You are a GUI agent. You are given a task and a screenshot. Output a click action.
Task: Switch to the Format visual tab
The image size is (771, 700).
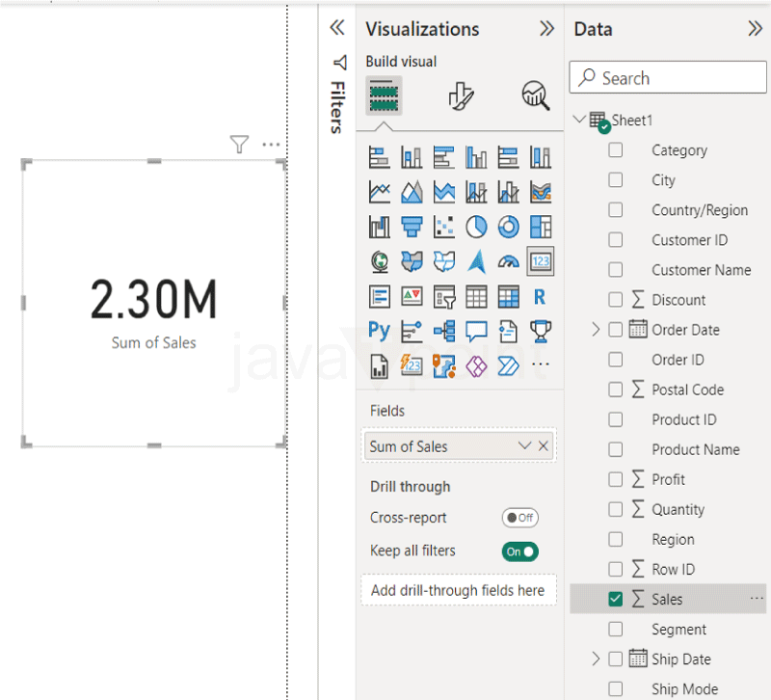click(461, 95)
